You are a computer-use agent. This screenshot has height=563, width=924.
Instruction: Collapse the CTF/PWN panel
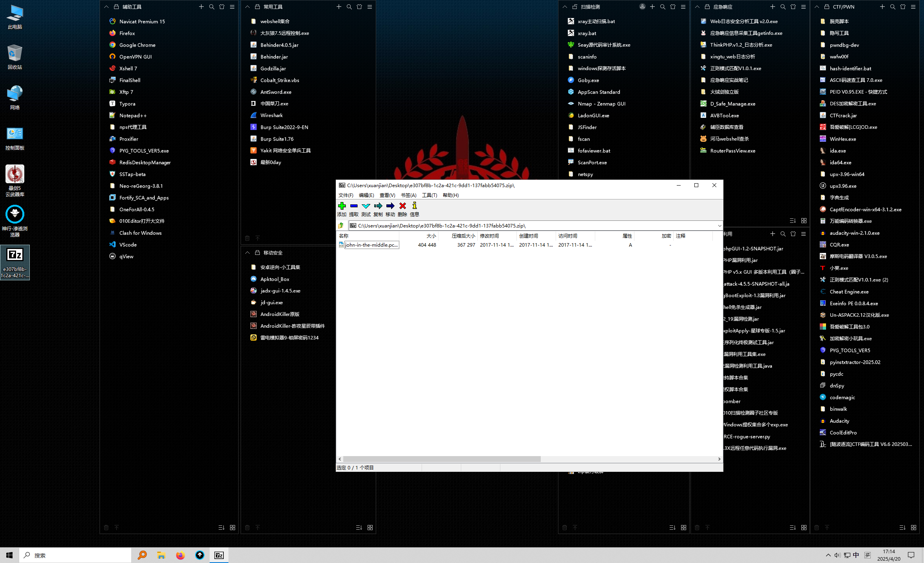(x=817, y=7)
